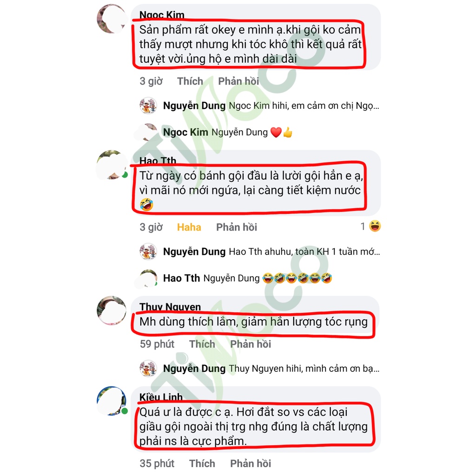Open Hao Tth's profile picture
Screen dimensions: 476x476
click(x=112, y=165)
